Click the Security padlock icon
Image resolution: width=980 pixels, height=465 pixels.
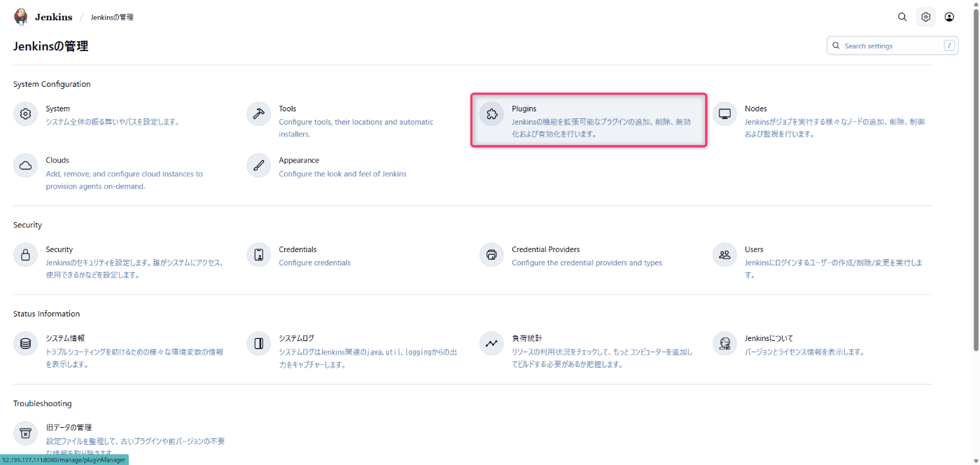coord(25,255)
